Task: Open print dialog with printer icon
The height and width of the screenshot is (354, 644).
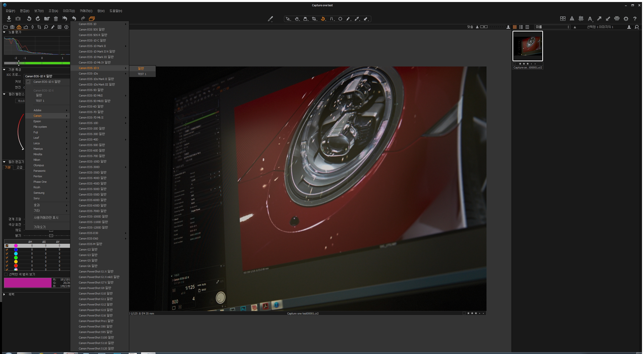Action: coord(617,18)
